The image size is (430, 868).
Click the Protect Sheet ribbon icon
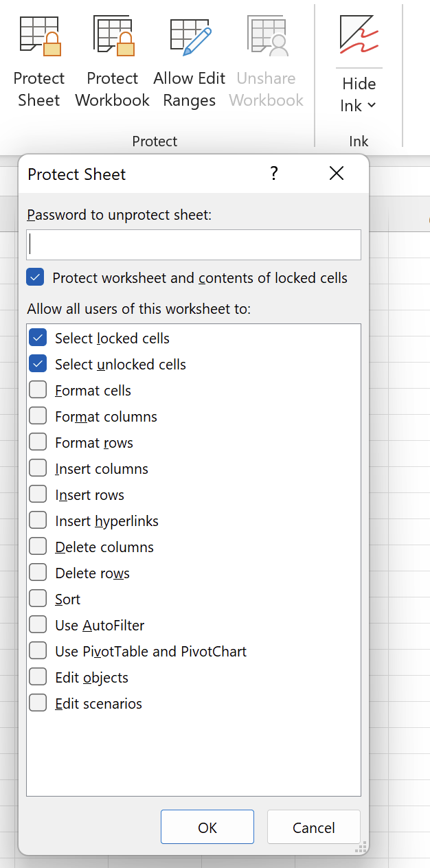pyautogui.click(x=39, y=38)
